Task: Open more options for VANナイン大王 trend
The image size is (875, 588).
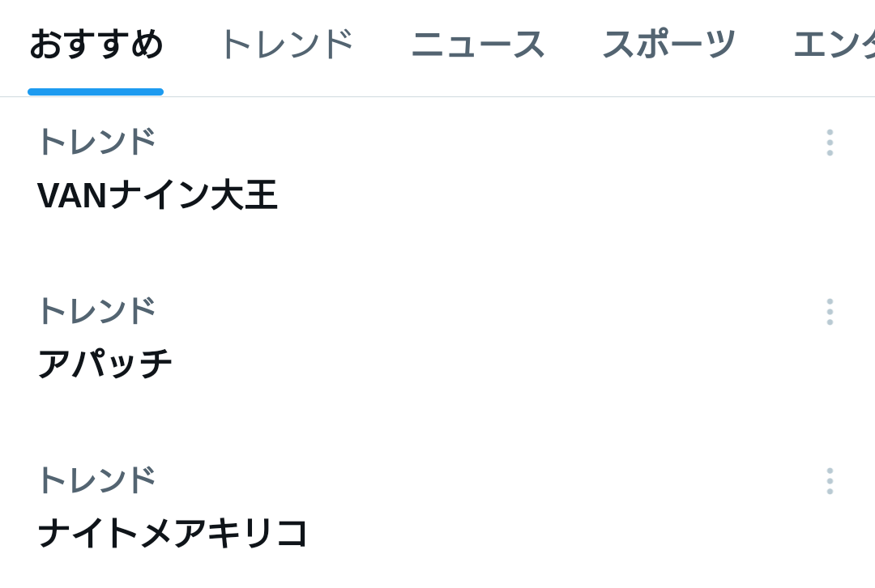Action: pyautogui.click(x=830, y=143)
